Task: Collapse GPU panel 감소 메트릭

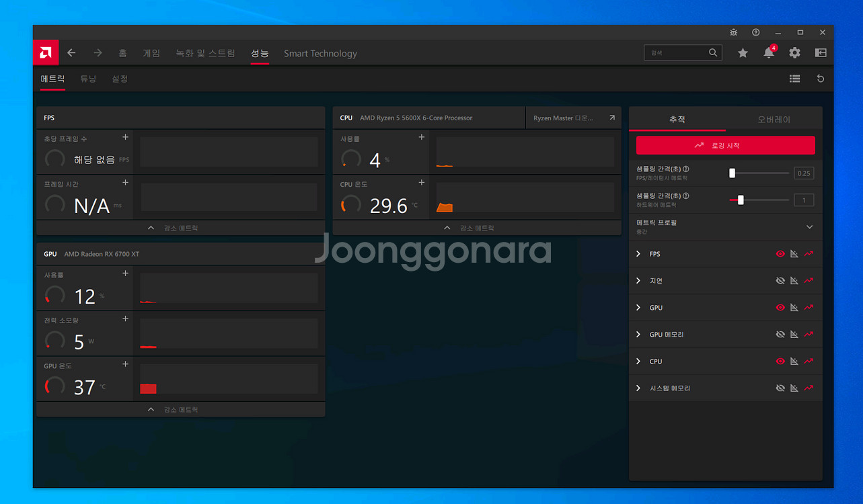Action: click(x=180, y=409)
